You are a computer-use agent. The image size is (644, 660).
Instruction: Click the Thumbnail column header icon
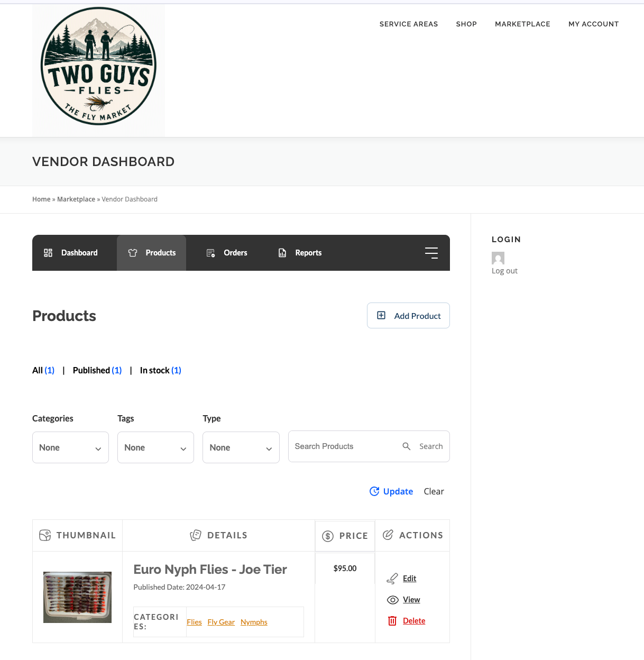pyautogui.click(x=45, y=535)
